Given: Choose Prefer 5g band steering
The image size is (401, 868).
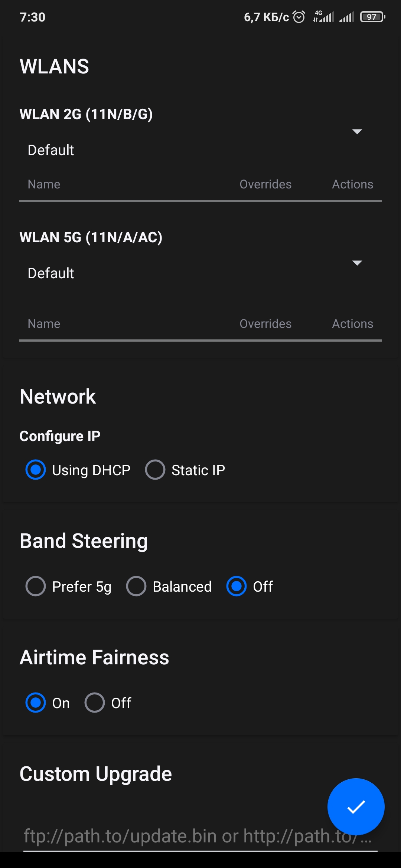Looking at the screenshot, I should pos(36,586).
